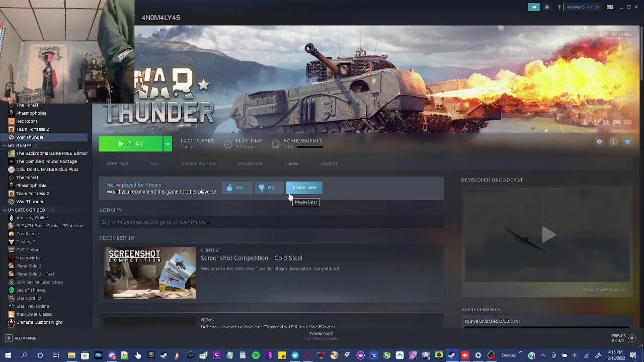The width and height of the screenshot is (644, 362).
Task: Click the thumbs-down No recommend button
Action: click(x=269, y=188)
